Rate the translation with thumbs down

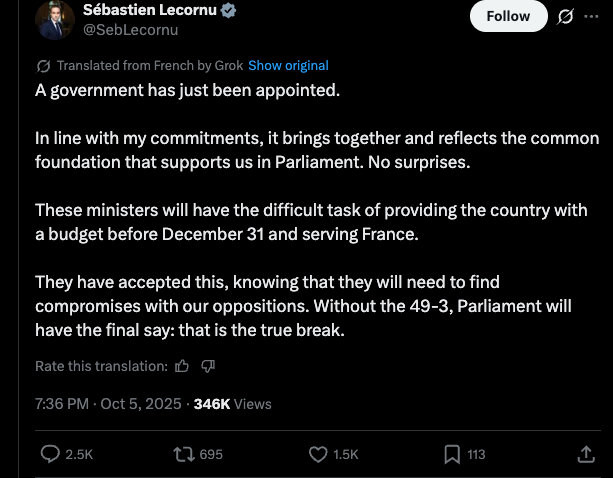tap(208, 366)
